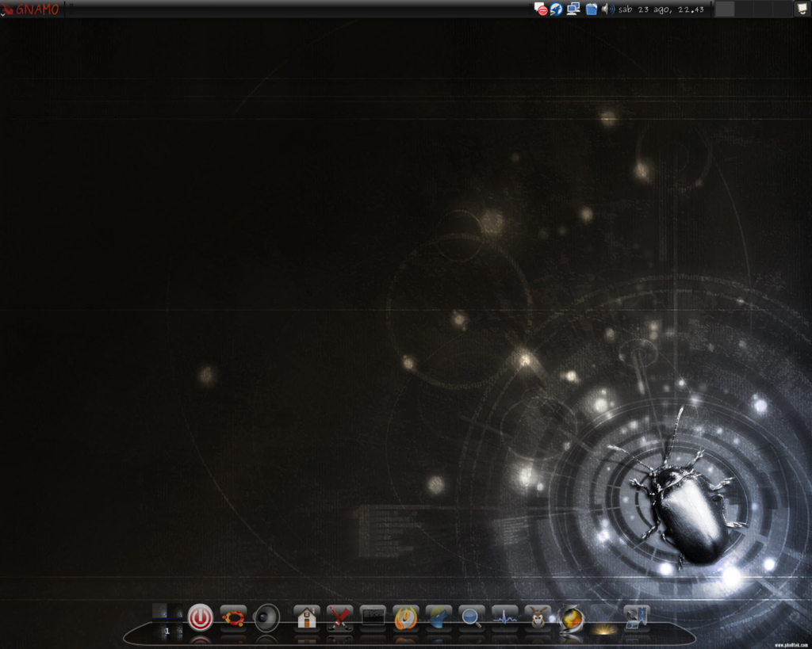Launch the speaker audio app in dock
This screenshot has height=649, width=812.
(266, 617)
